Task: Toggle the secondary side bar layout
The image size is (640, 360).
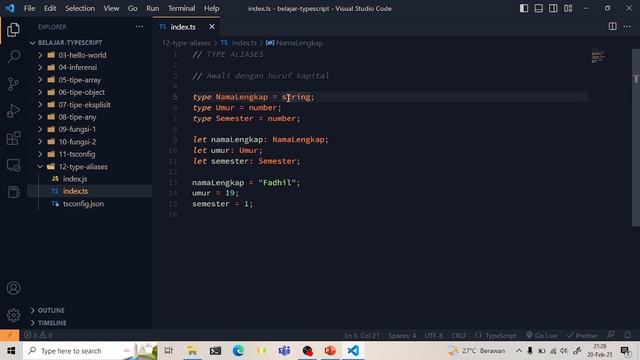Action: 553,8
